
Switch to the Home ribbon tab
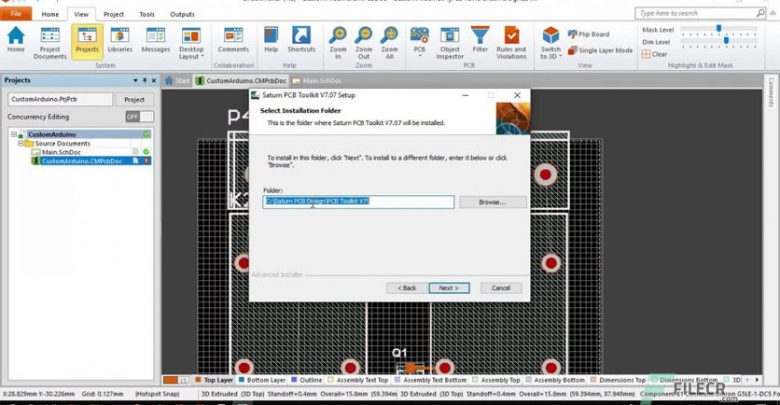pyautogui.click(x=50, y=14)
